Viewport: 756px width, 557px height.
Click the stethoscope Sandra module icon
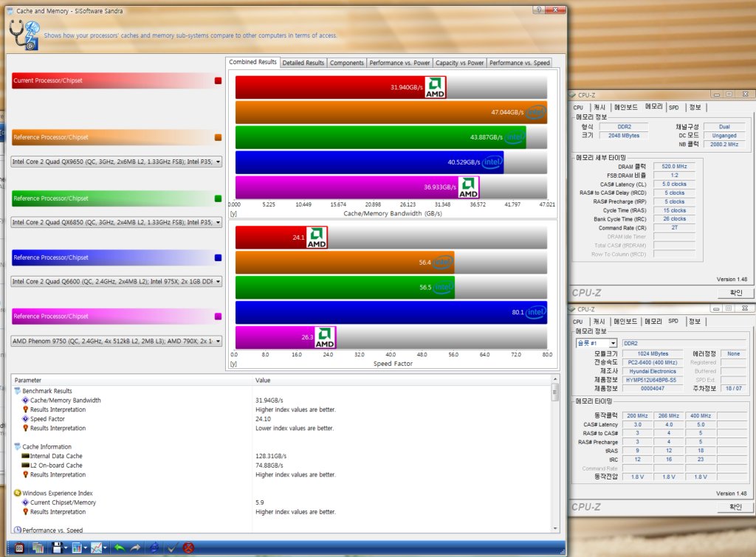tap(24, 35)
